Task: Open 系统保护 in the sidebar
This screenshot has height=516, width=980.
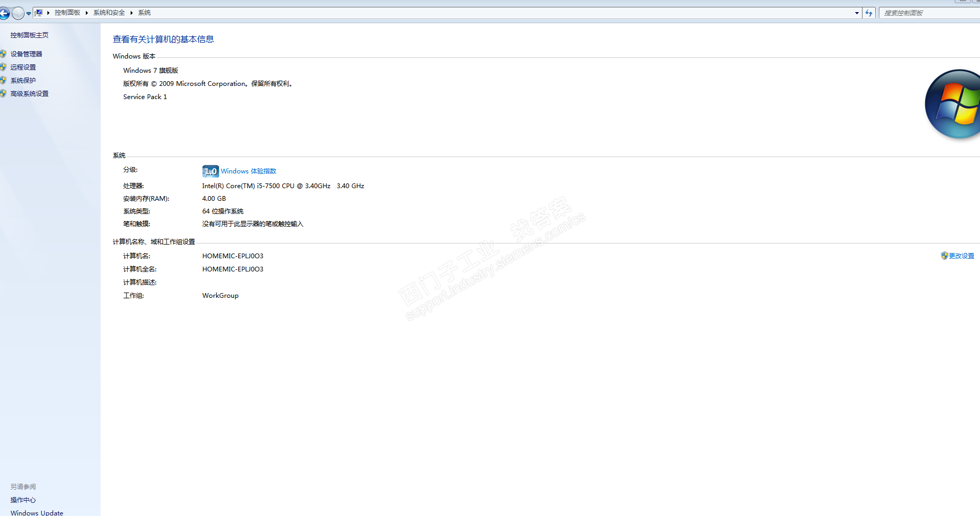Action: tap(23, 81)
